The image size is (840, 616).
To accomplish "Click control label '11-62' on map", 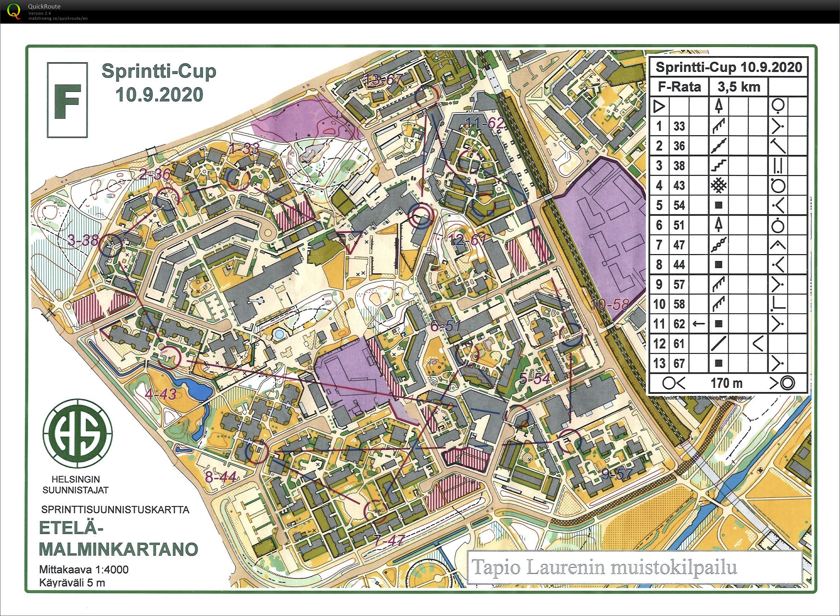I will coord(485,123).
